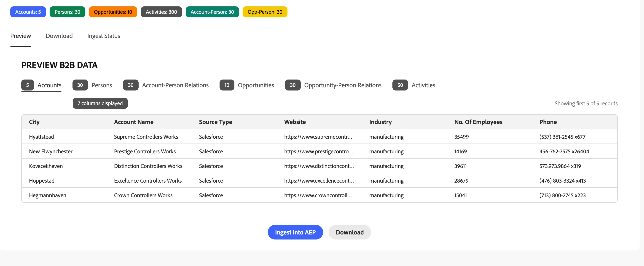Click the Opportunities: 10 orange badge
Image resolution: width=644 pixels, height=266 pixels.
(x=113, y=12)
